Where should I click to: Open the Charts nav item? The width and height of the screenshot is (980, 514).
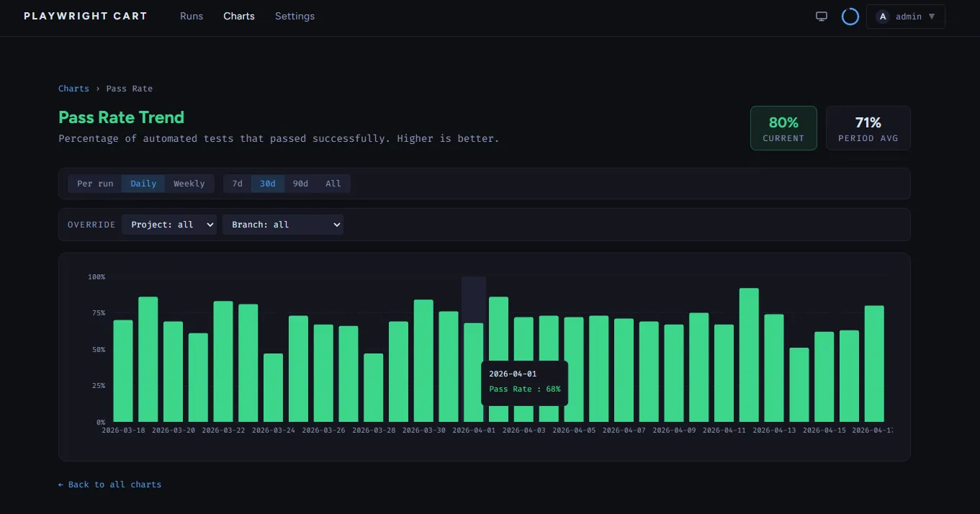[x=239, y=16]
